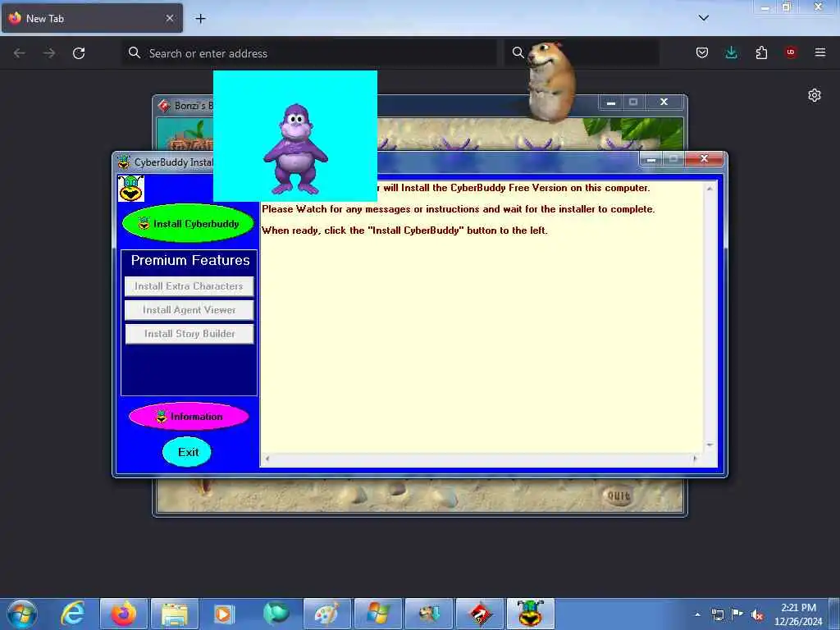Viewport: 840px width, 630px height.
Task: Show hidden system tray icons
Action: pyautogui.click(x=697, y=614)
